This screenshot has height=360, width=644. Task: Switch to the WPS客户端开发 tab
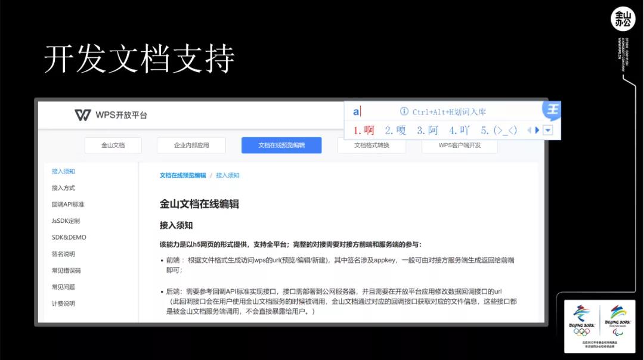[460, 145]
